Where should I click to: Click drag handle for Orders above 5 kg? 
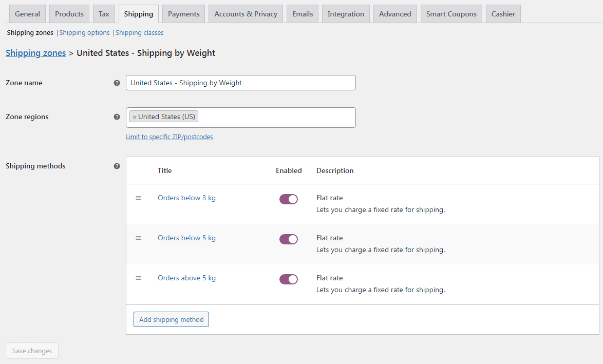pos(139,278)
